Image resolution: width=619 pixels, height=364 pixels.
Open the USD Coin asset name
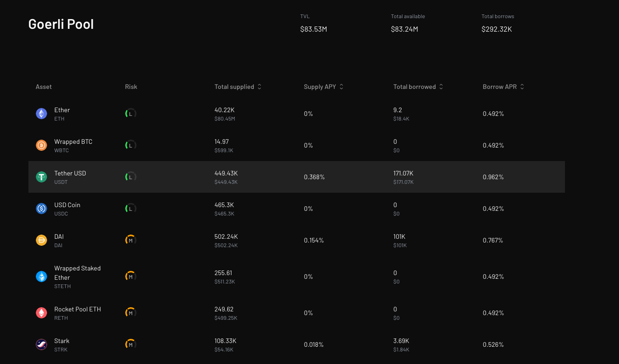(67, 205)
